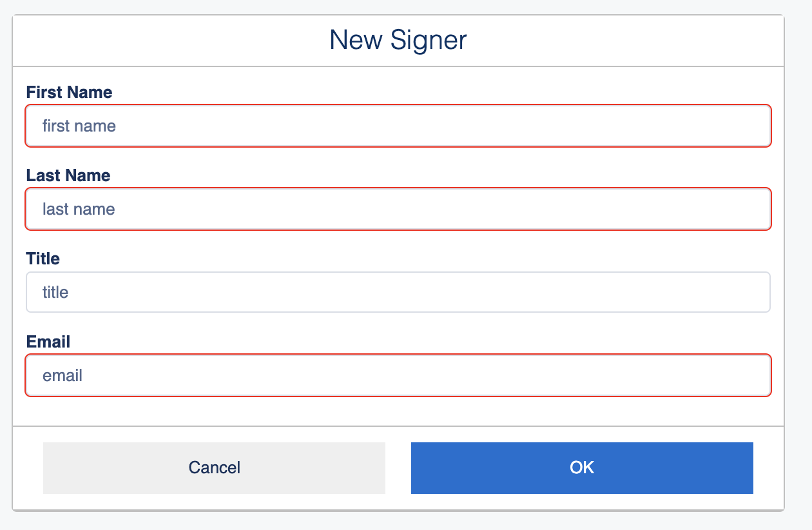The height and width of the screenshot is (530, 812).
Task: Click empty dialog space below the Email field
Action: pos(398,411)
